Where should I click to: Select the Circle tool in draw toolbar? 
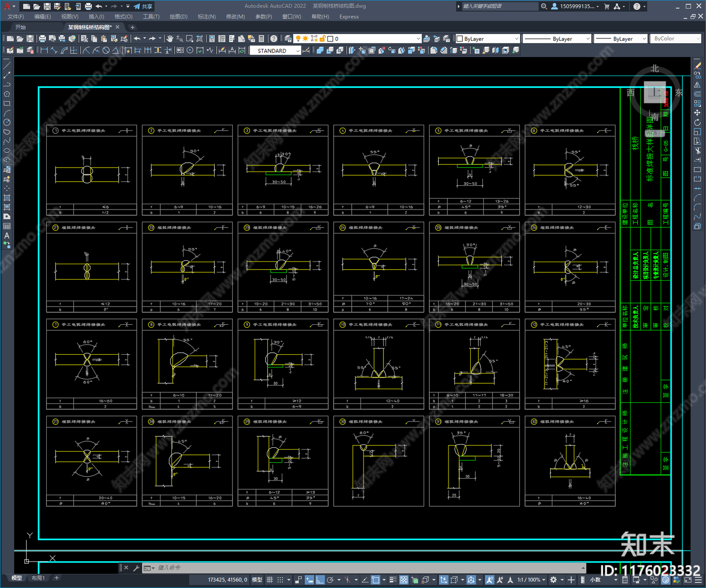point(7,122)
